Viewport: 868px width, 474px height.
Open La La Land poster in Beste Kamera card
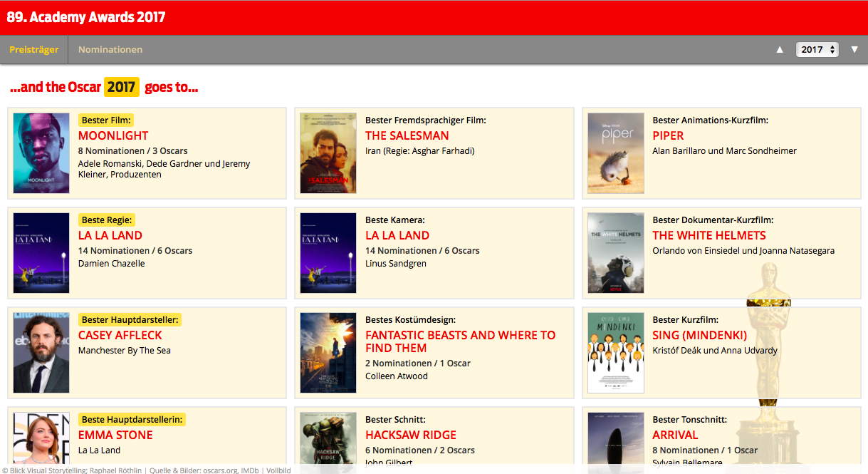click(x=328, y=253)
